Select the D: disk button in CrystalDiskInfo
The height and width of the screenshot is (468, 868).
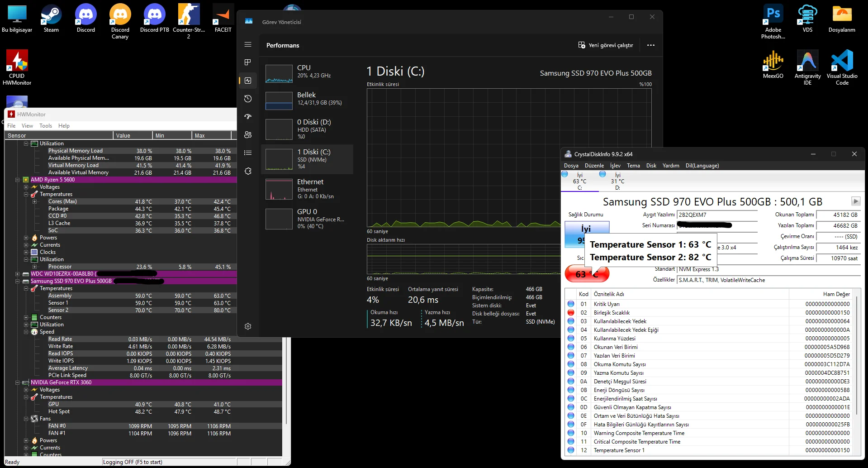tap(617, 181)
